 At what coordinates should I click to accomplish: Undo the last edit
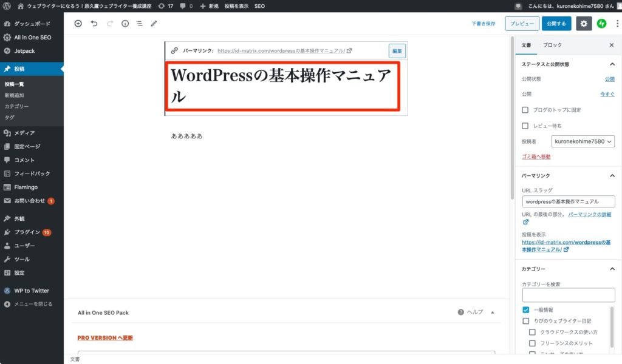click(94, 24)
